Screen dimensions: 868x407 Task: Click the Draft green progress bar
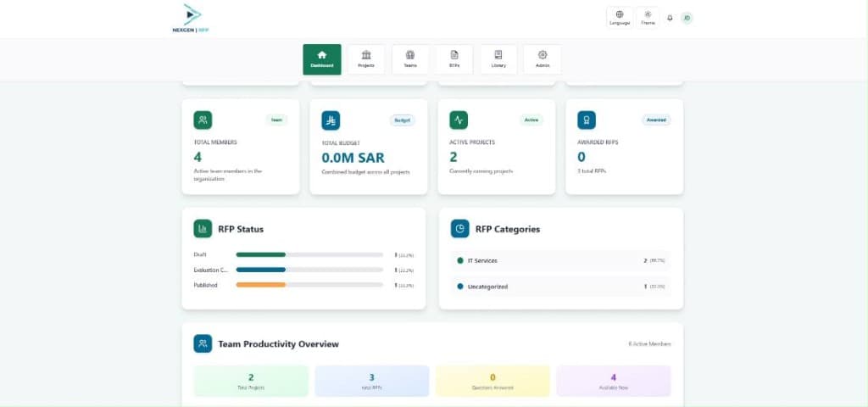point(261,254)
